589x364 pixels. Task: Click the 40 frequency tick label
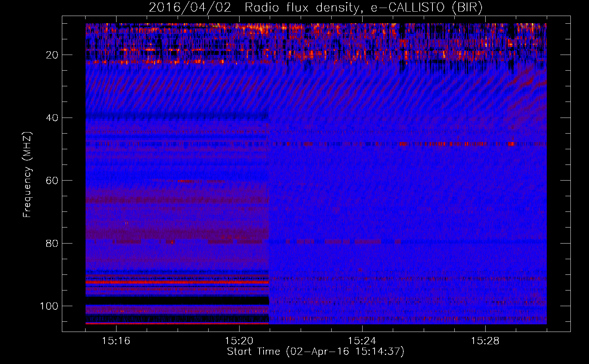tap(52, 118)
